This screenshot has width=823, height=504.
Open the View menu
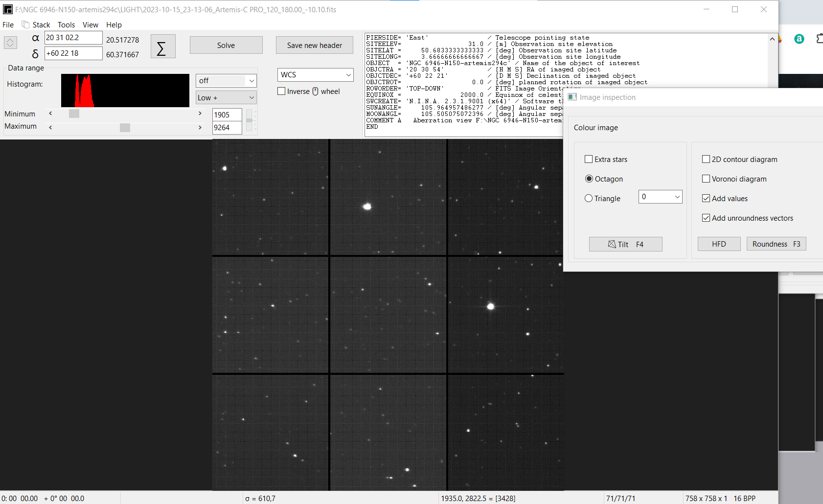(x=90, y=24)
